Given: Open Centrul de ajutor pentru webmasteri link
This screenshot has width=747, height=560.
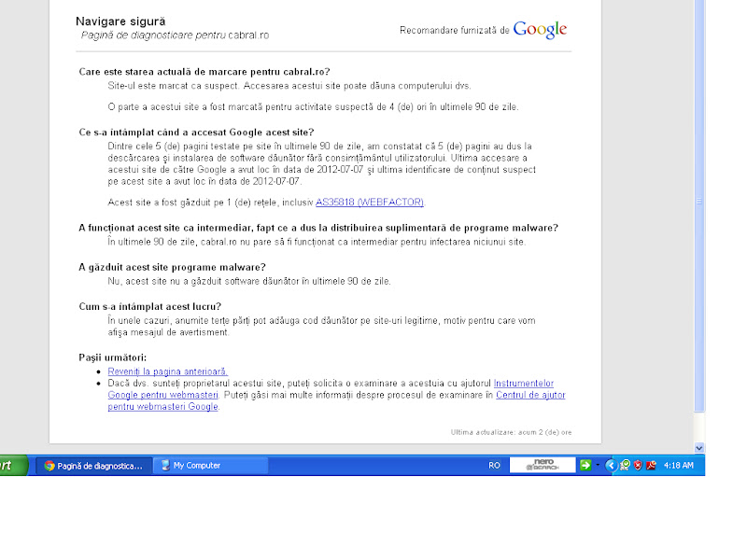Looking at the screenshot, I should [530, 395].
